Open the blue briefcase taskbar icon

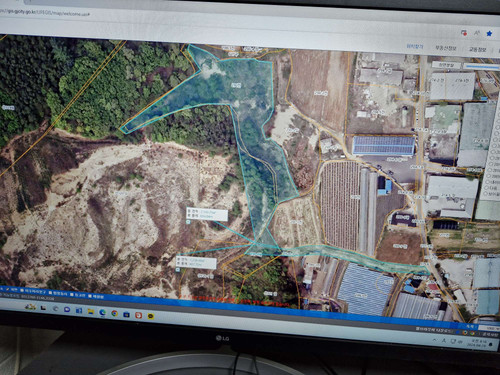(126, 314)
